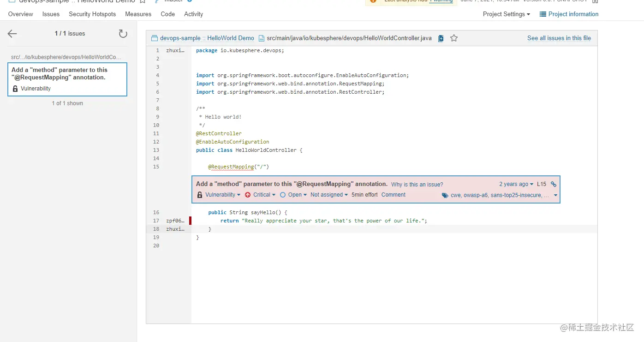
Task: Click author zhuxi on line 18
Action: (x=175, y=229)
